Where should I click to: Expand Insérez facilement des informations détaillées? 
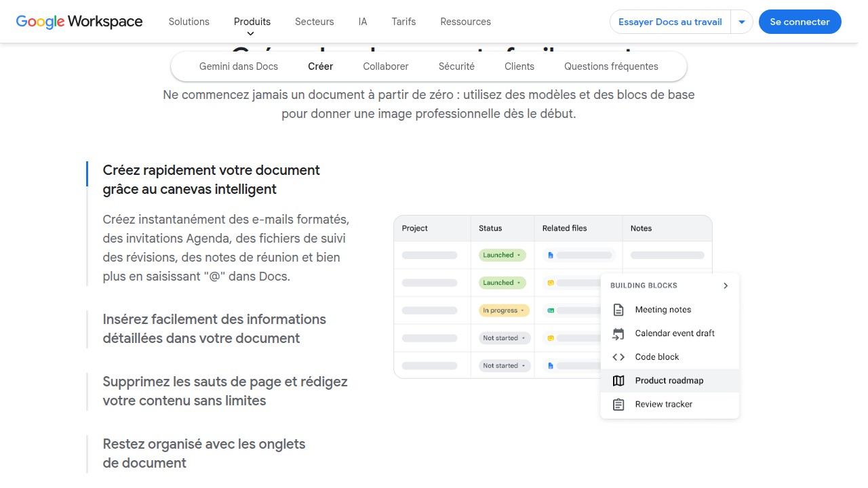pyautogui.click(x=214, y=329)
